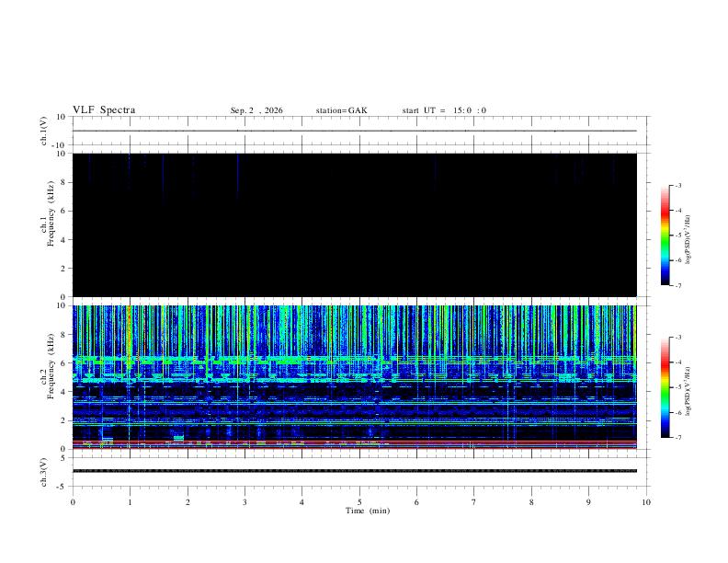Click the ch.1 spectrogram's upper color bar

(665, 236)
